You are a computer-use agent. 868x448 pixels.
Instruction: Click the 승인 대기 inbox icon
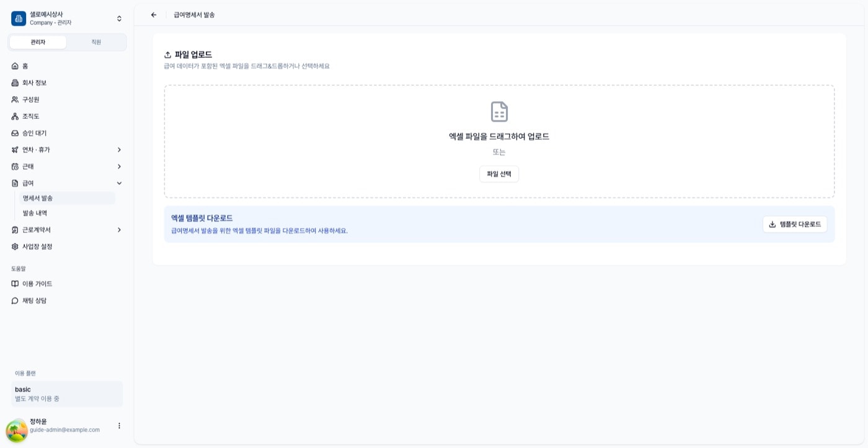[15, 133]
